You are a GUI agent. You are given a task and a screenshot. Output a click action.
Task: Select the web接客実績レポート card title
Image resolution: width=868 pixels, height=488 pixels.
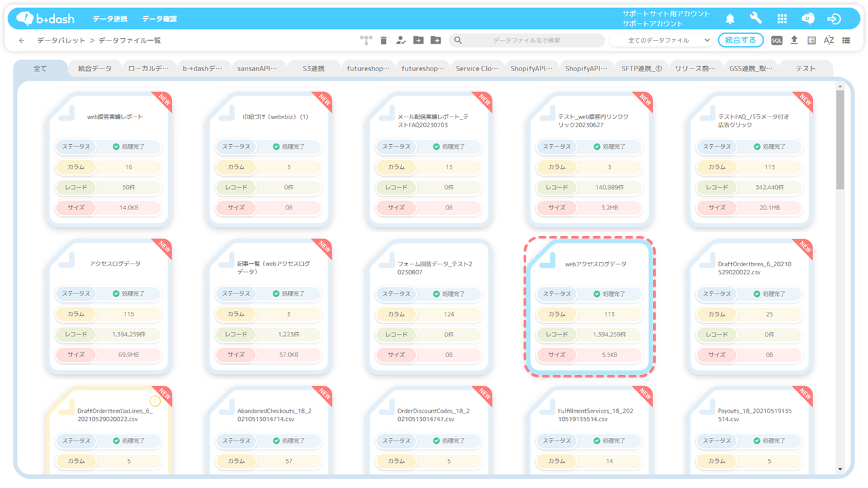click(x=115, y=117)
